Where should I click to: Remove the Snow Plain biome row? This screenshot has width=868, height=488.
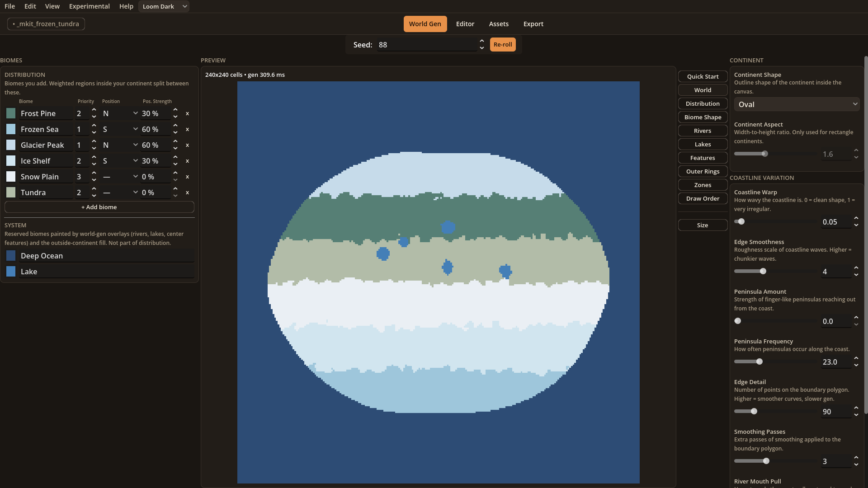pyautogui.click(x=187, y=177)
